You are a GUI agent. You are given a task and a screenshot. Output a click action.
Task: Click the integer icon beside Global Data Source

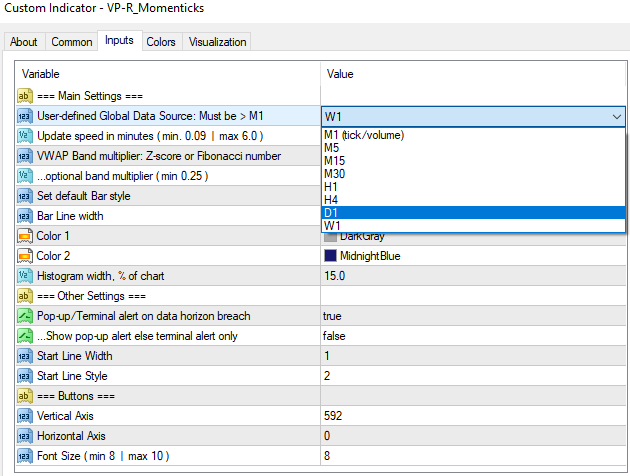click(x=26, y=116)
